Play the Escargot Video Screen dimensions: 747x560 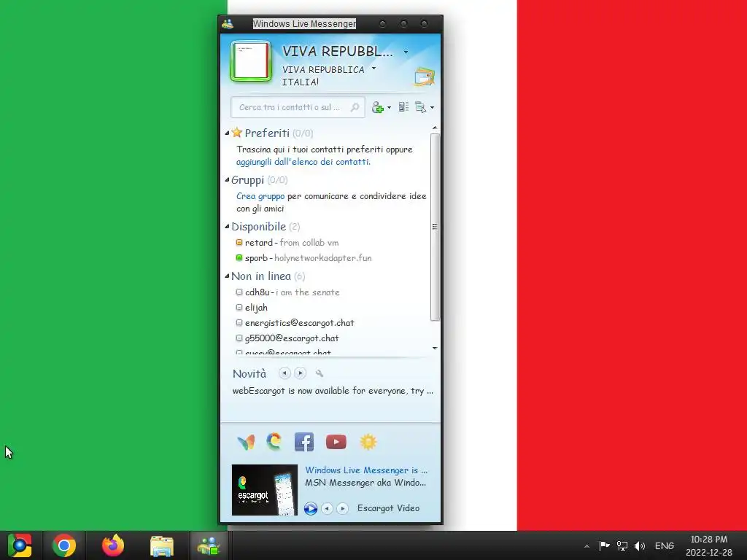click(x=311, y=508)
